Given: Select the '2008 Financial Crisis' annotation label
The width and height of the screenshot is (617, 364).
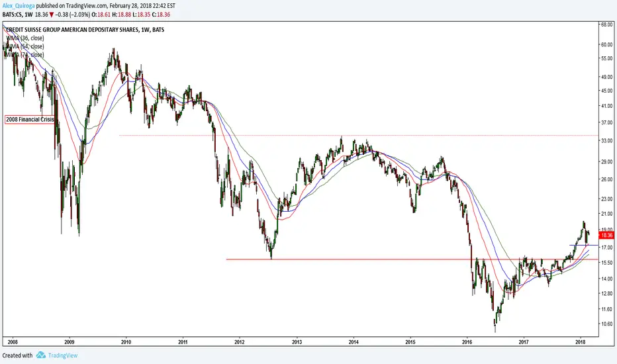Looking at the screenshot, I should [30, 119].
